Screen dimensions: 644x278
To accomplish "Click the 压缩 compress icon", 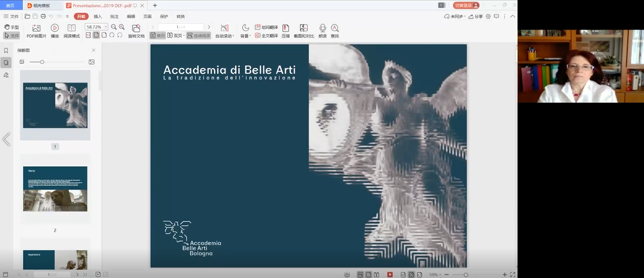I will [286, 28].
